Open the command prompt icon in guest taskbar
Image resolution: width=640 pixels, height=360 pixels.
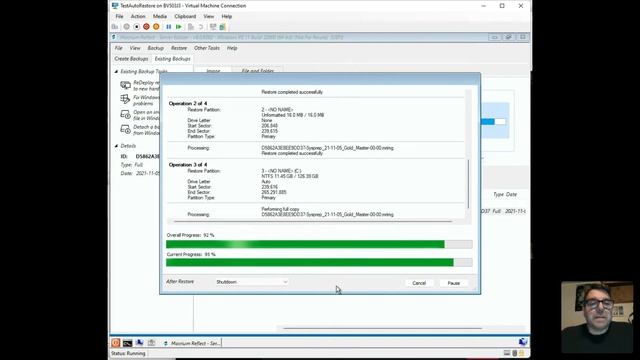[127, 343]
